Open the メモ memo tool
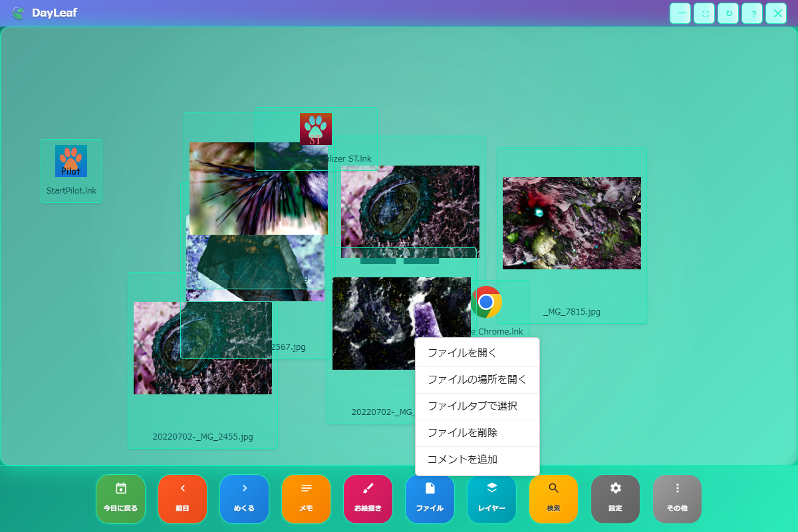798x532 pixels. (306, 499)
